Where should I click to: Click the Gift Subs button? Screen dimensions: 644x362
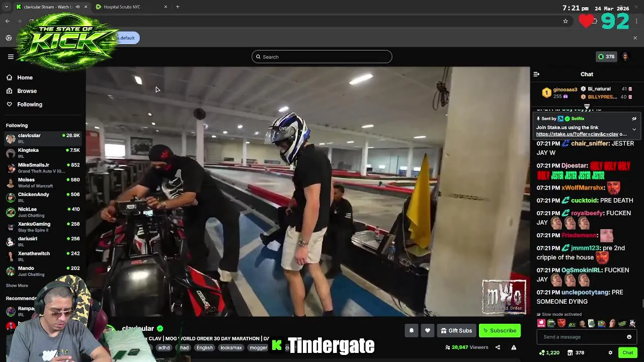456,331
